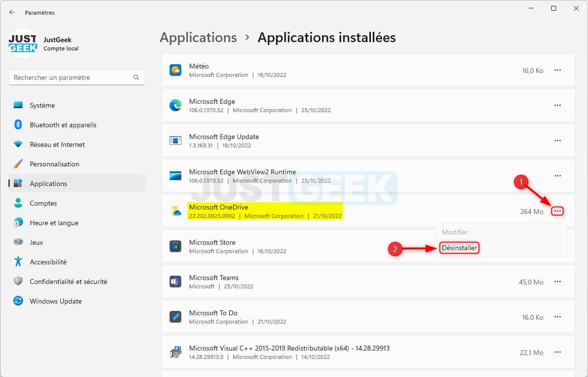Screen dimensions: 588x377
Task: Open the Microsoft To Do three-dots menu
Action: click(557, 317)
